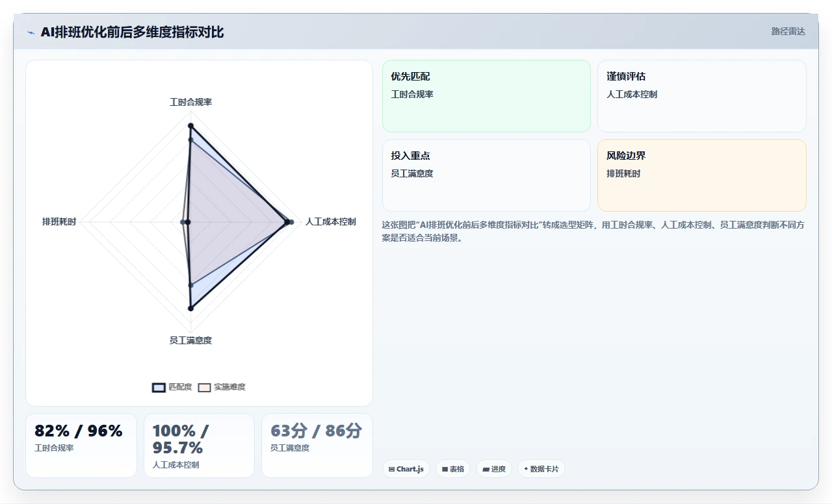
Task: Toggle the 实施难度 legend series
Action: (x=222, y=387)
